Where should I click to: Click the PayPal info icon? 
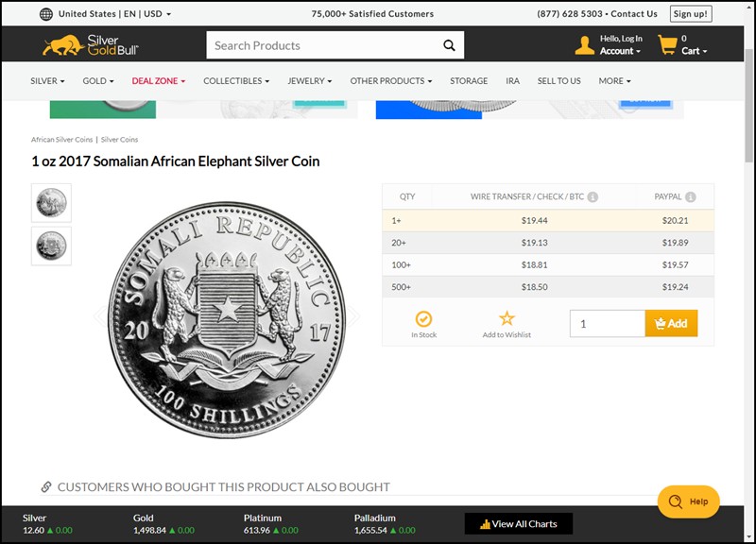(691, 197)
